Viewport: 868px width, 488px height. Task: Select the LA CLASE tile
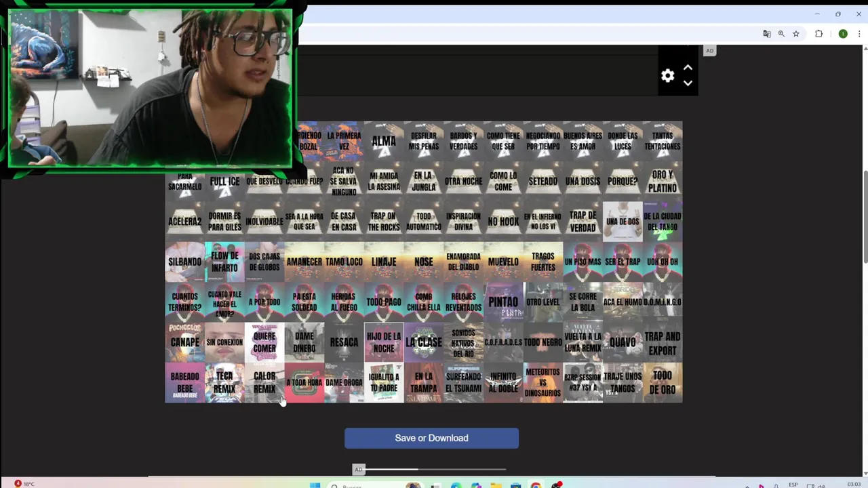[x=424, y=342]
